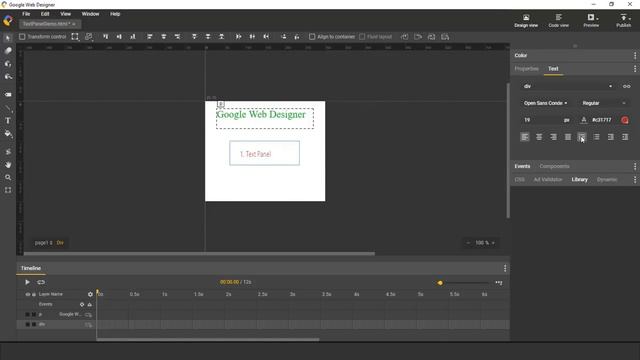This screenshot has height=360, width=640.
Task: Open the Ad Validator tab
Action: 548,179
